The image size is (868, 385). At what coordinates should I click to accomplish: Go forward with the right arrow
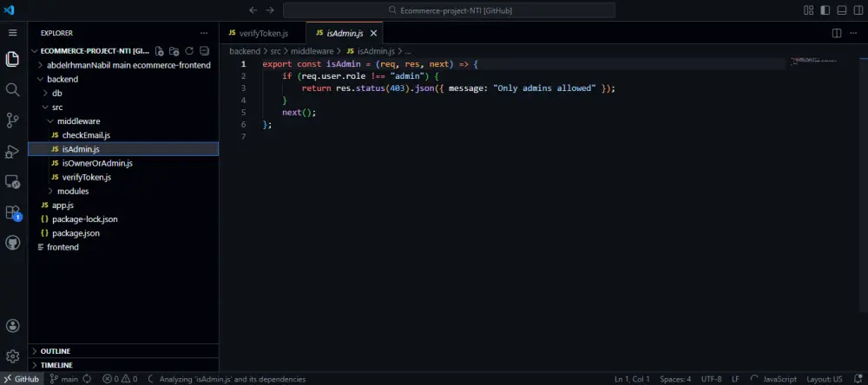pyautogui.click(x=270, y=10)
